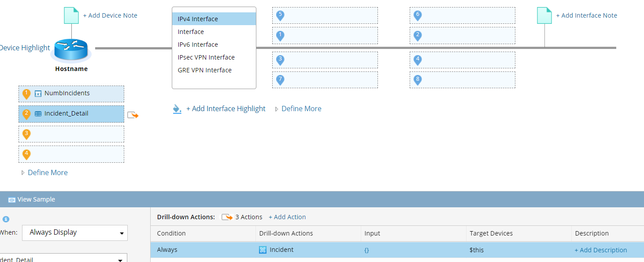Viewport: 644px width, 262px height.
Task: Open the When Always Display dropdown
Action: (x=74, y=232)
